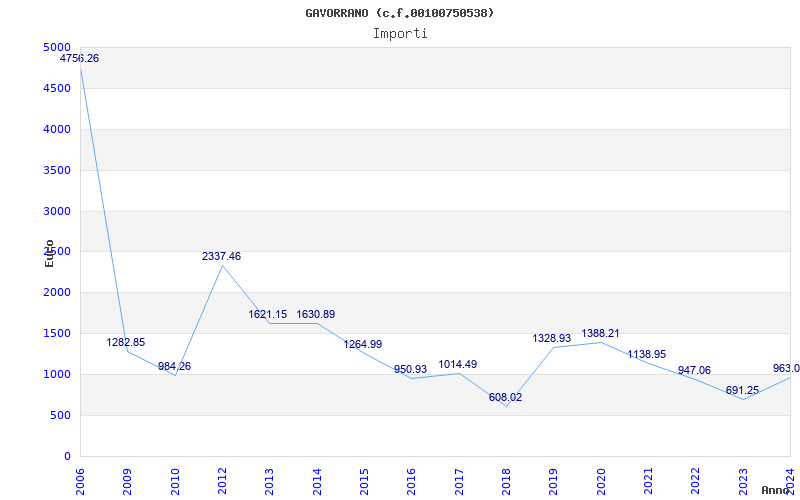Click the 1388.21 data label

pos(601,333)
